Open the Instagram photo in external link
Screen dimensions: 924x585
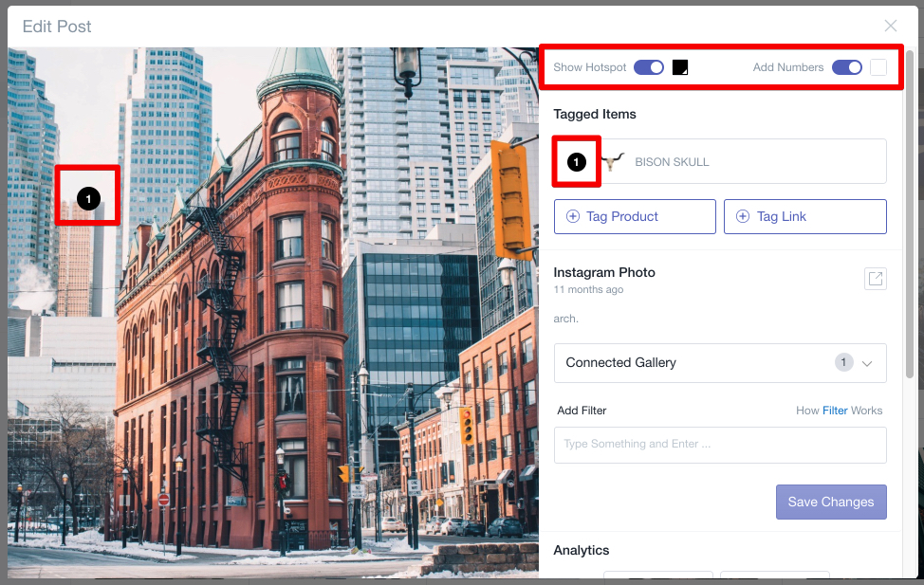875,279
